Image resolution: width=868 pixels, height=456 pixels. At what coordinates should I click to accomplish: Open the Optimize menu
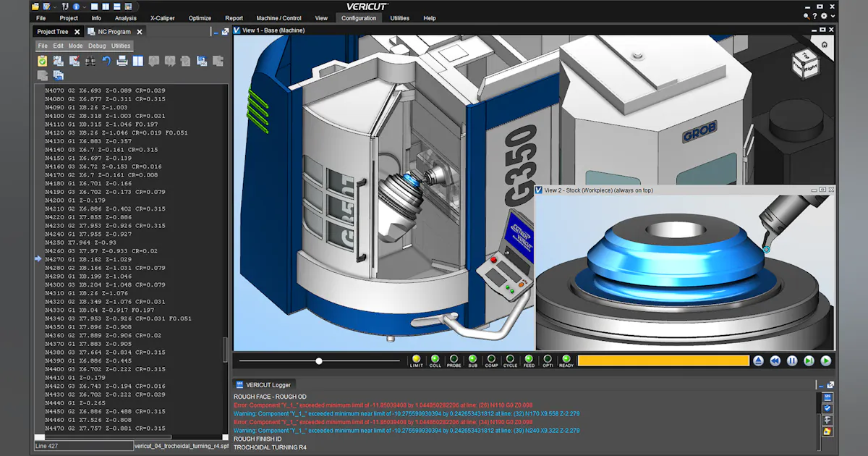pyautogui.click(x=200, y=18)
